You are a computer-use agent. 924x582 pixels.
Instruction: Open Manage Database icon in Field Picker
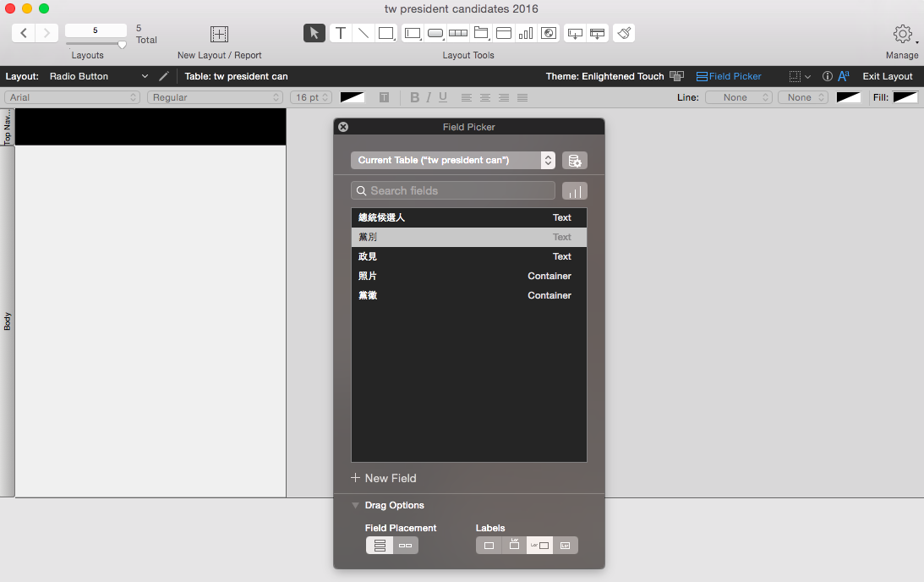coord(575,161)
